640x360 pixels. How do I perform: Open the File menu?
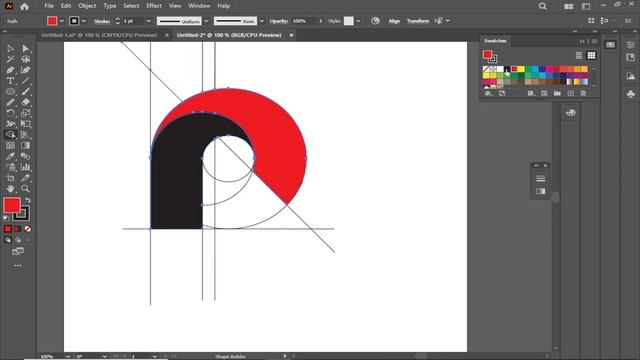coord(49,6)
